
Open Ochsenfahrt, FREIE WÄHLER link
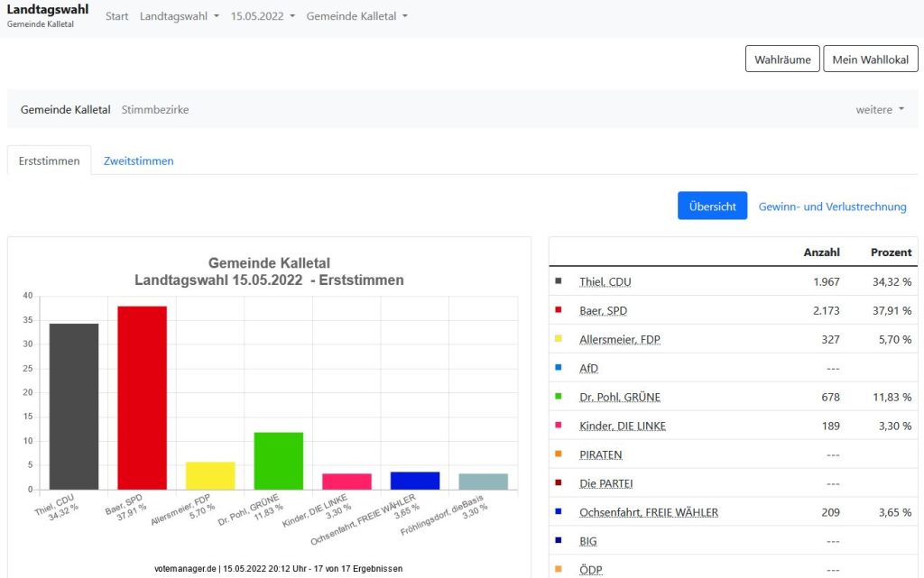click(x=649, y=513)
